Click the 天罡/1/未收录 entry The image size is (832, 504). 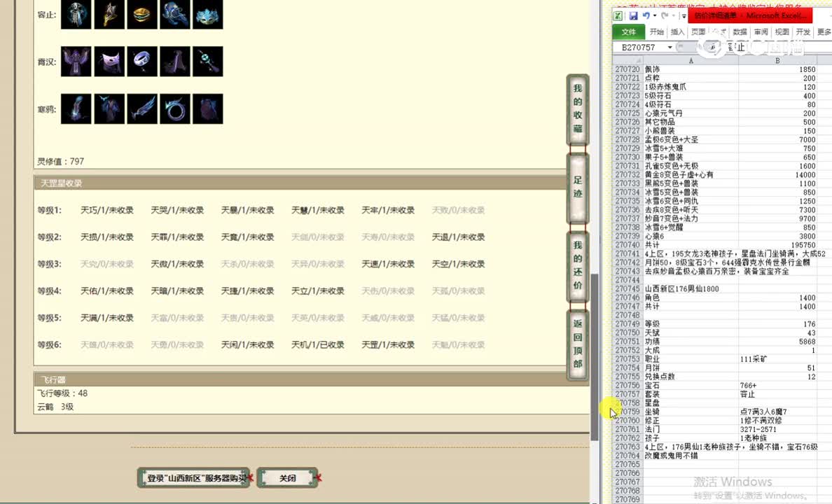388,345
